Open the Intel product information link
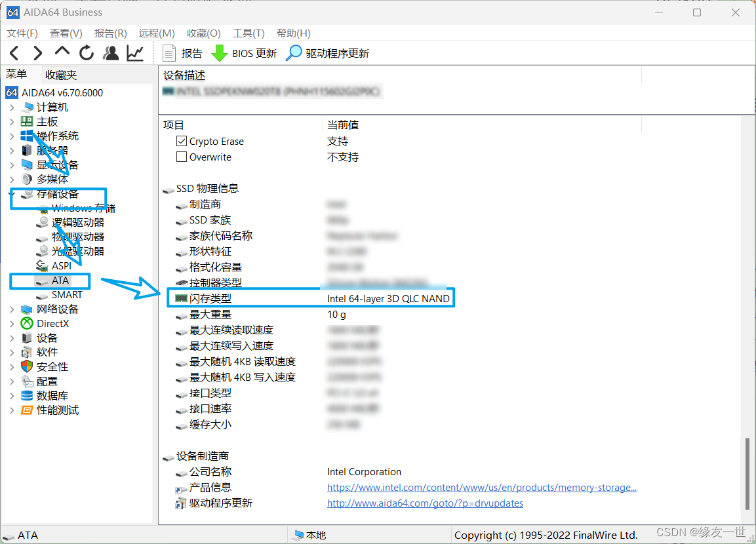This screenshot has height=544, width=756. pyautogui.click(x=482, y=487)
